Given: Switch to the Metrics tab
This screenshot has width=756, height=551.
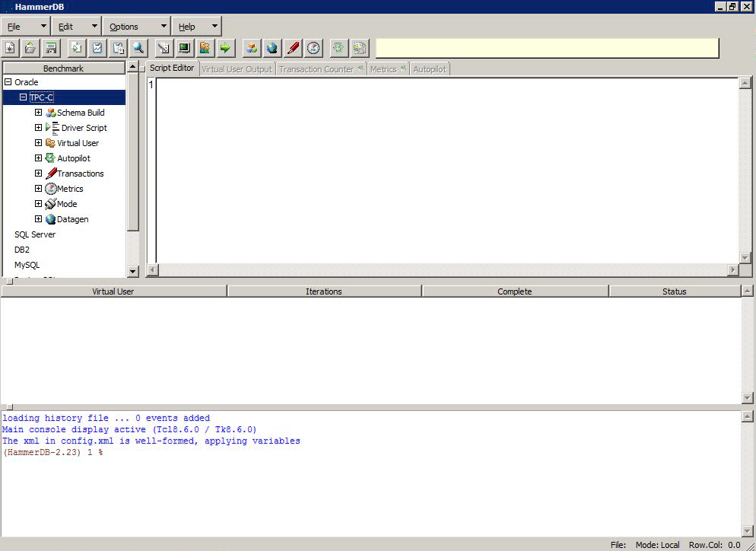Looking at the screenshot, I should (388, 69).
